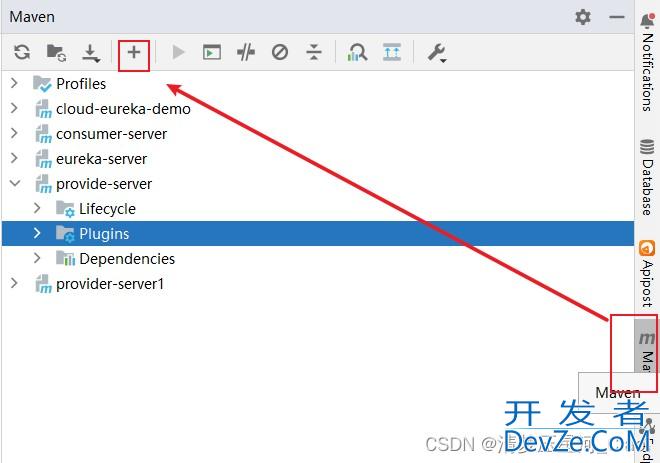660x463 pixels.
Task: Expand consumer-server project
Action: [x=14, y=133]
